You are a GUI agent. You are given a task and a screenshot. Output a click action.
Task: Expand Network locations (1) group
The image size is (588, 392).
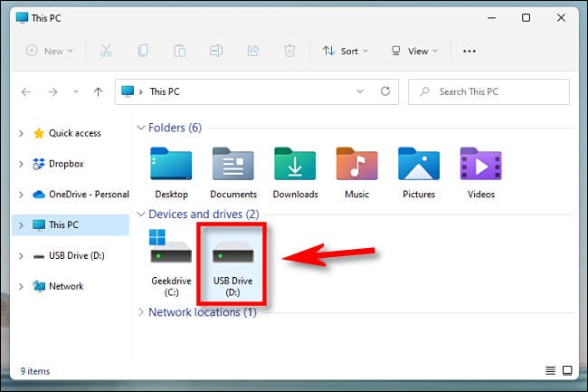coord(140,312)
